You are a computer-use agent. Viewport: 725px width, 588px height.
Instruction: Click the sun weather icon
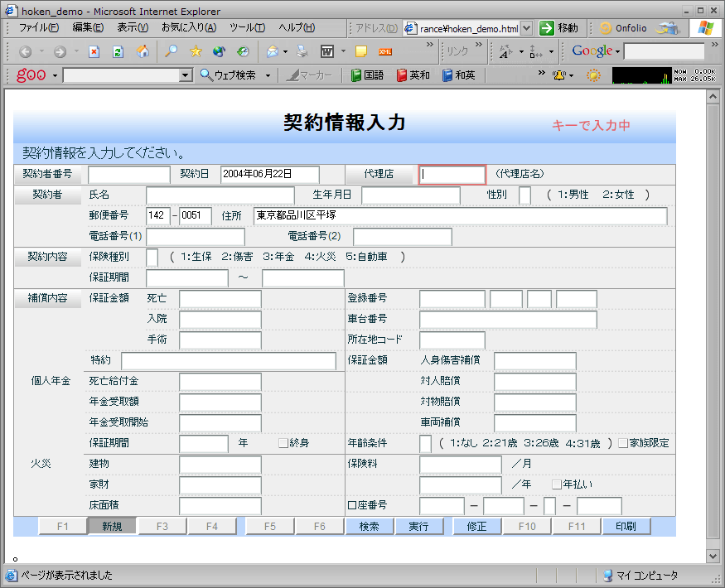pyautogui.click(x=594, y=75)
